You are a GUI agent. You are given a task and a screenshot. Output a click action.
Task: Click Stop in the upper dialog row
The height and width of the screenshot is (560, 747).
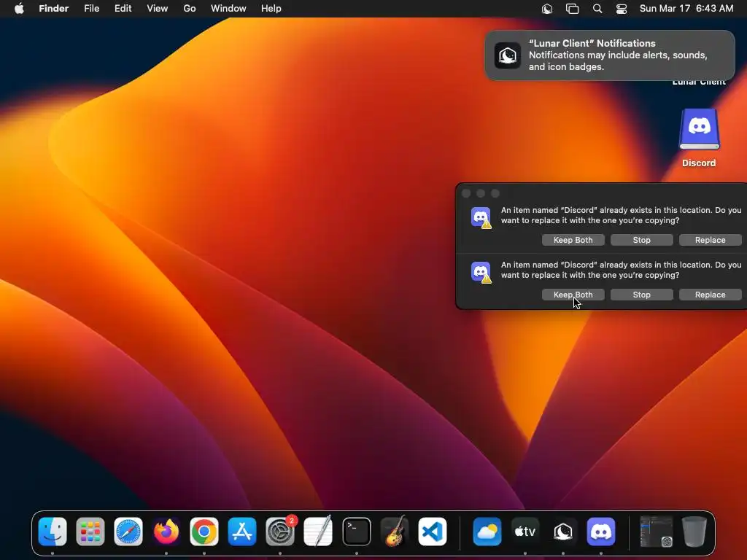642,240
